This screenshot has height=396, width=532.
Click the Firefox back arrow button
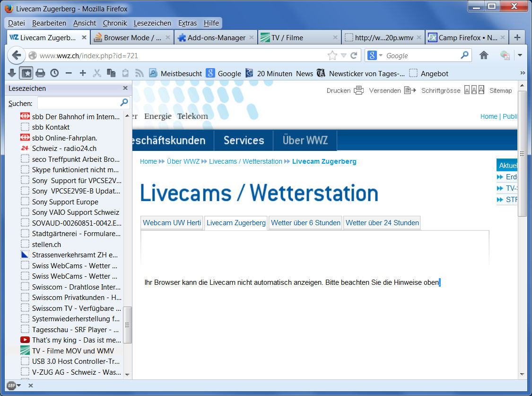coord(16,55)
